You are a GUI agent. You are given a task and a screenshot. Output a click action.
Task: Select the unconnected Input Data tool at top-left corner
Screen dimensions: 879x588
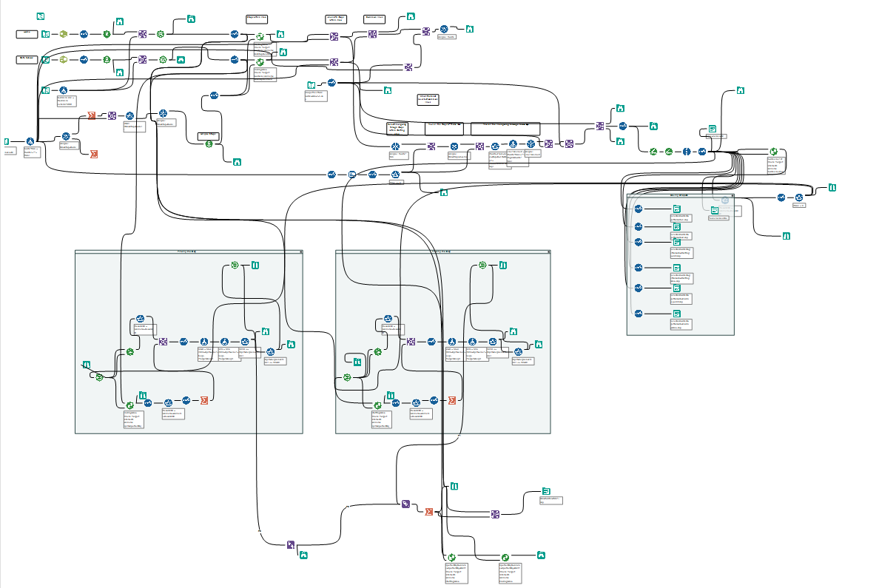tap(41, 16)
